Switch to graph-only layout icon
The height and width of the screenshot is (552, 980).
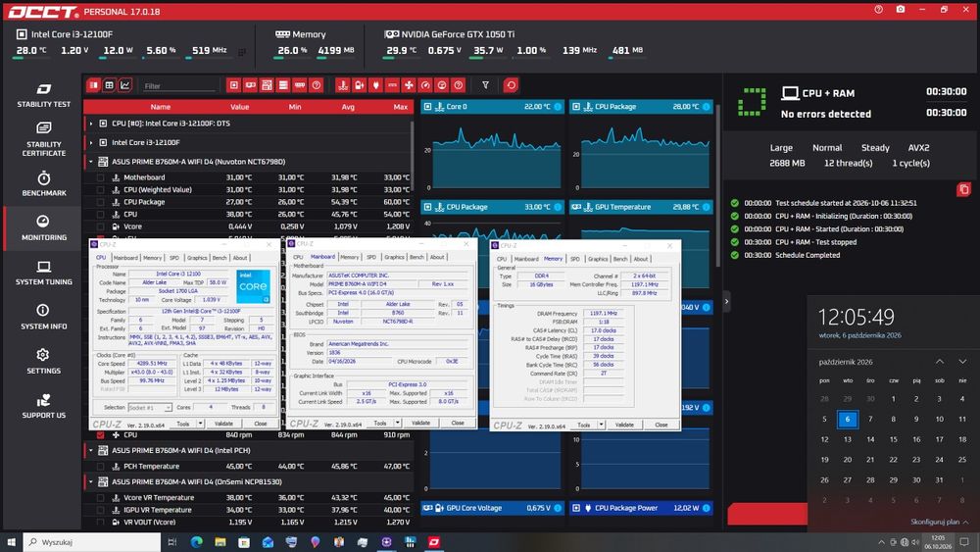[x=125, y=85]
